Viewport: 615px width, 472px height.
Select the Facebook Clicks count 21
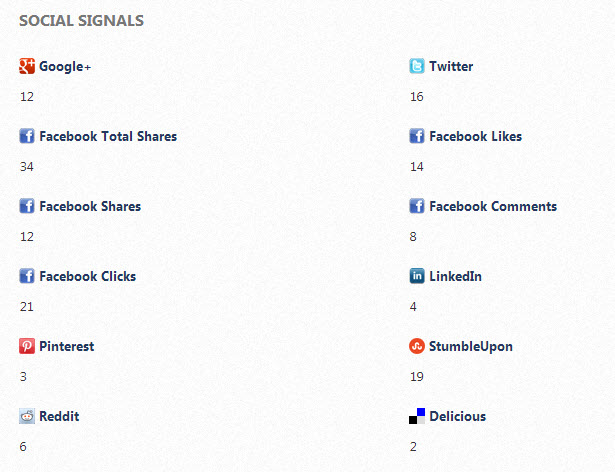(x=27, y=306)
